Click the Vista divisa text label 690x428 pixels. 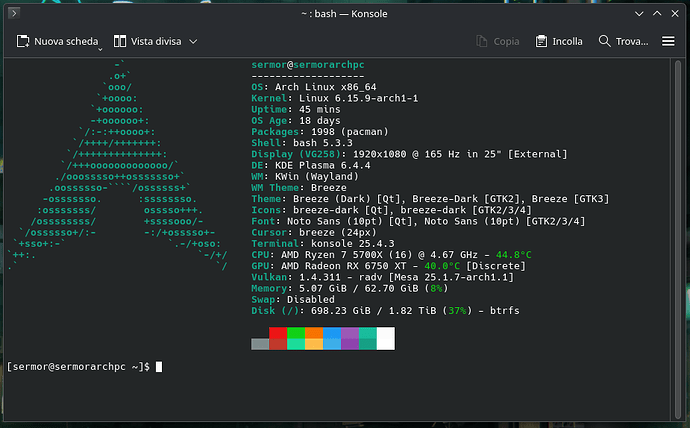(156, 41)
